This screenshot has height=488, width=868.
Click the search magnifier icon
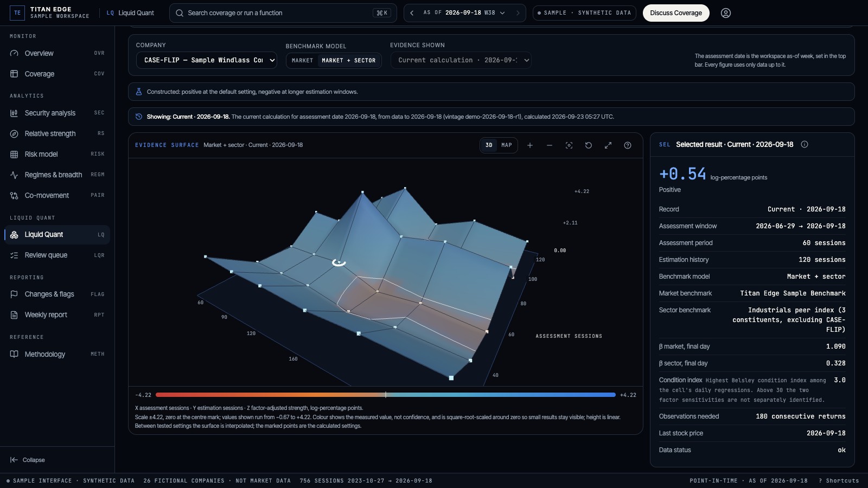tap(180, 13)
